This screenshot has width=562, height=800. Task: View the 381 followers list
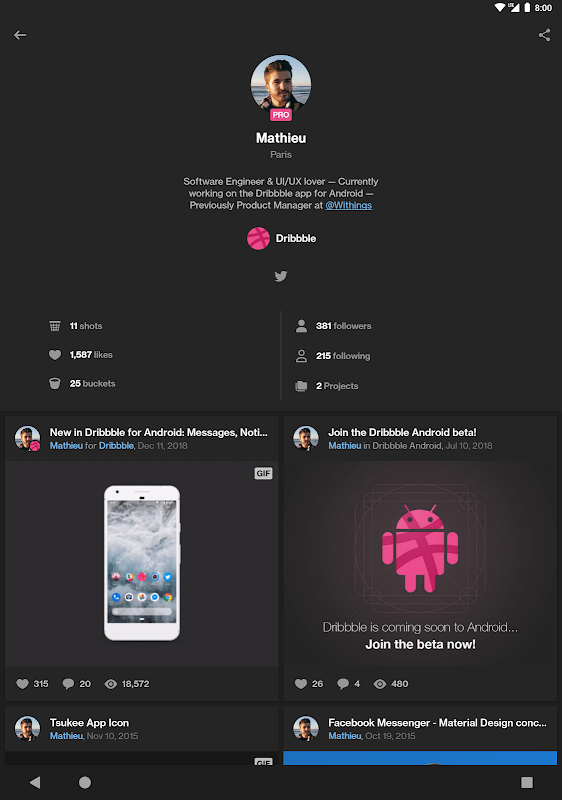point(334,326)
